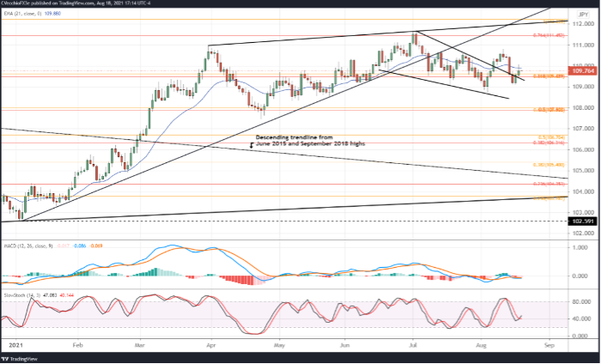Click the 40.000 label on SlowStoch scale
The image size is (601, 364).
[581, 318]
